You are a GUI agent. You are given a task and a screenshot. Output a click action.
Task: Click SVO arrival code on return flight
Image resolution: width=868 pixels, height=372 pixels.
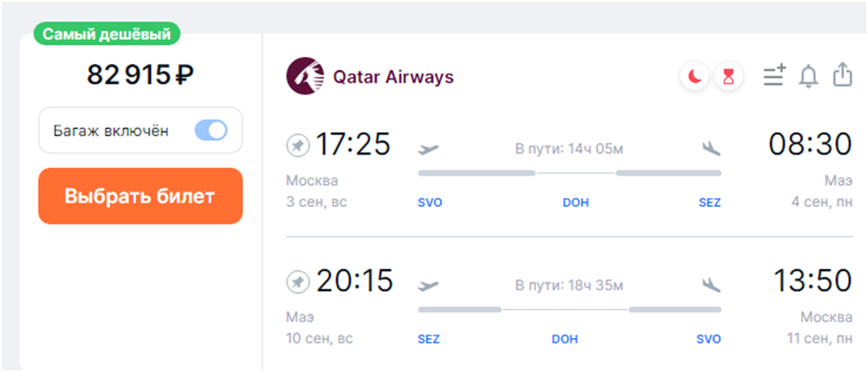point(708,339)
